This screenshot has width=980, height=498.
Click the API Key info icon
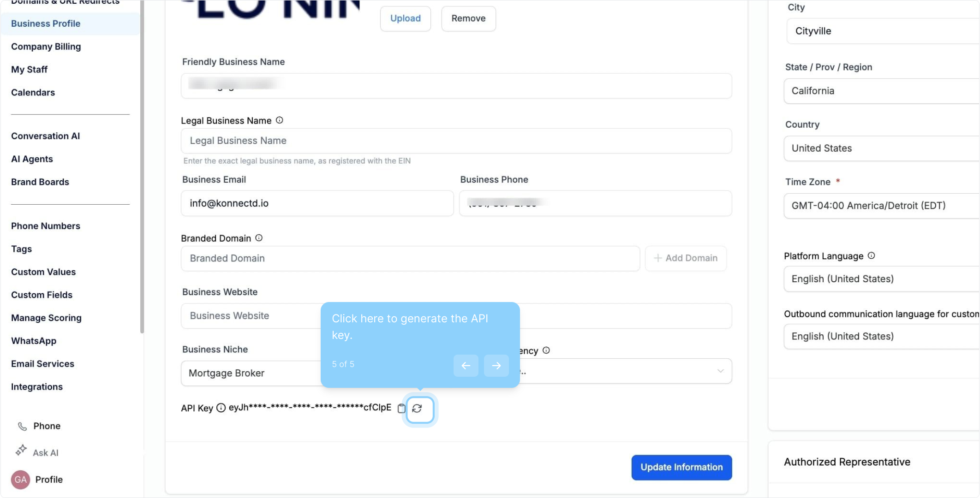pos(221,408)
